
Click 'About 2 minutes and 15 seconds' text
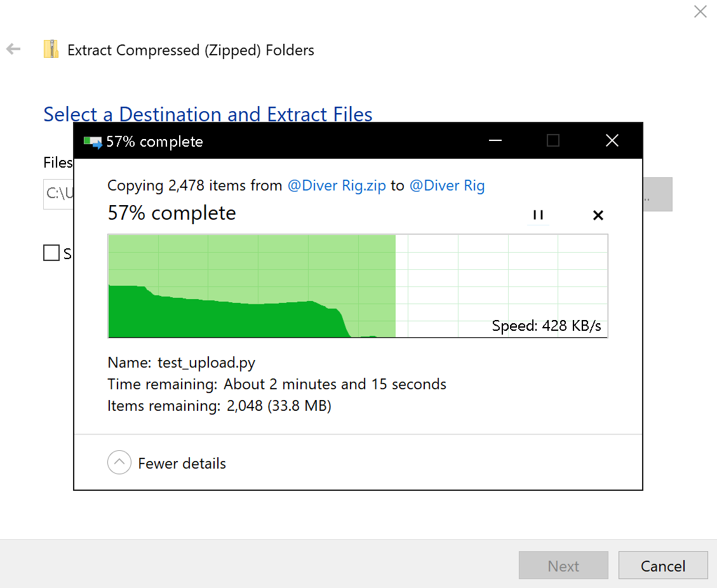click(x=335, y=384)
